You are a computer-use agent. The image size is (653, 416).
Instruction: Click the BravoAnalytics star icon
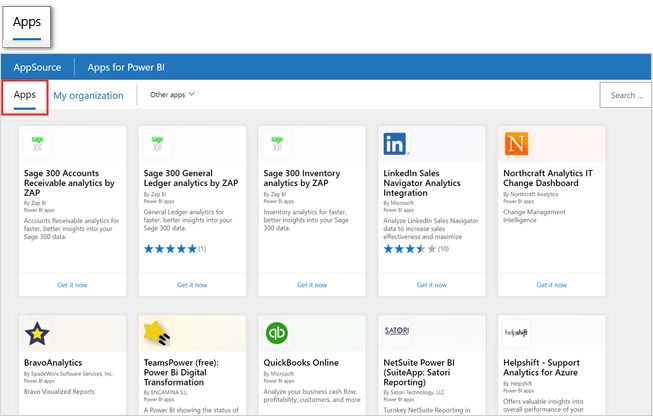coord(37,334)
